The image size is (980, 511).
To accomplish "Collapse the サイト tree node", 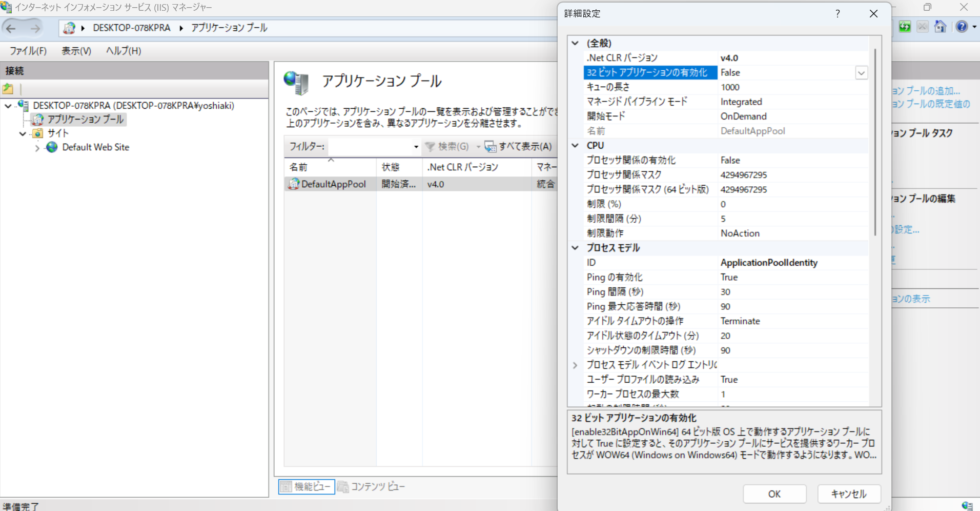I will click(23, 134).
